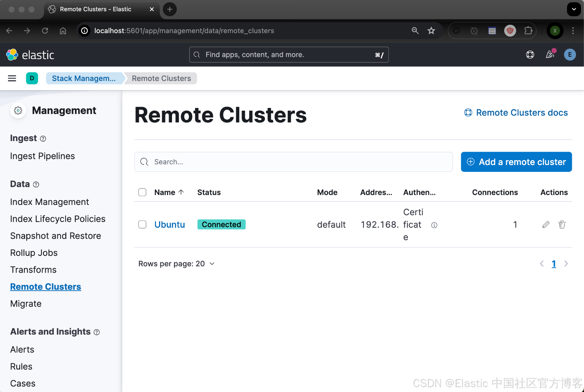Open Index Lifecycle Policies in sidebar
584x392 pixels.
58,219
